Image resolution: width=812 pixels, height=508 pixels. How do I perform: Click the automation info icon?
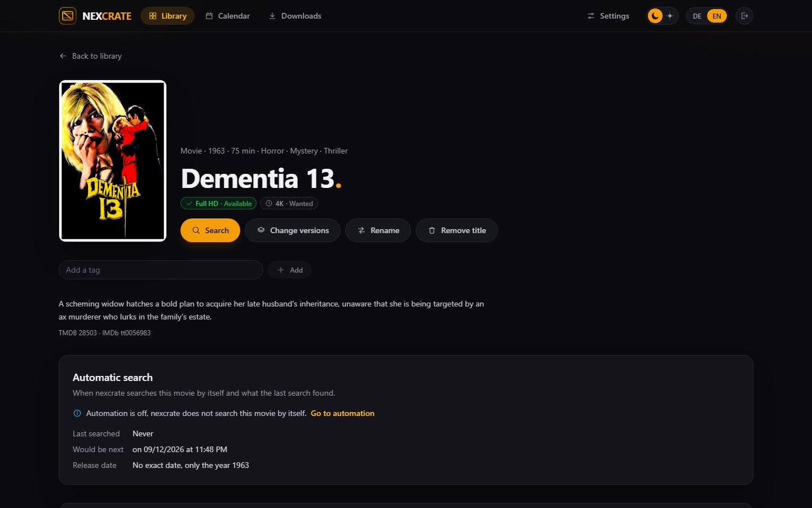[x=77, y=413]
